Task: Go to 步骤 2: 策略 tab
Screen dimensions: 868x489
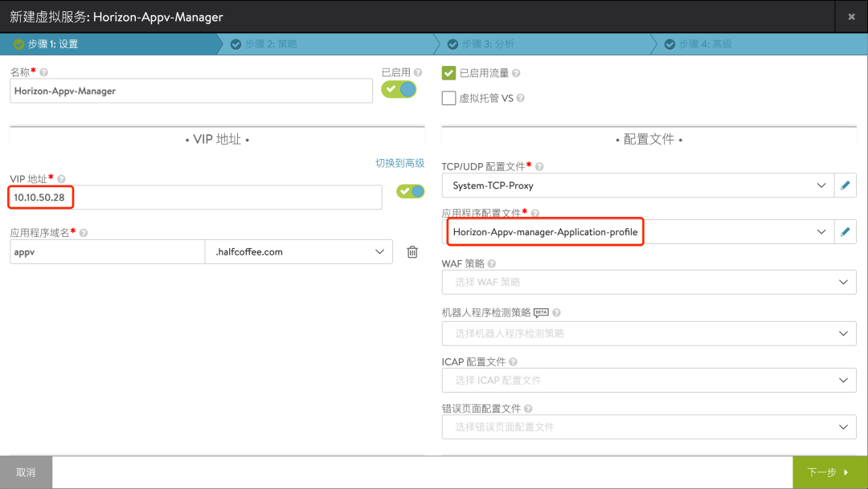Action: coord(325,44)
